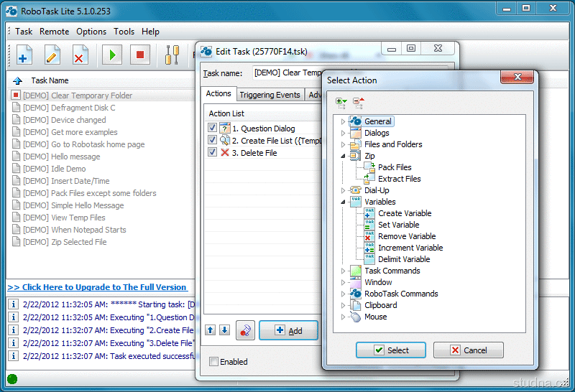Screen dimensions: 575x392
Task: Open the Options menu
Action: pyautogui.click(x=91, y=32)
